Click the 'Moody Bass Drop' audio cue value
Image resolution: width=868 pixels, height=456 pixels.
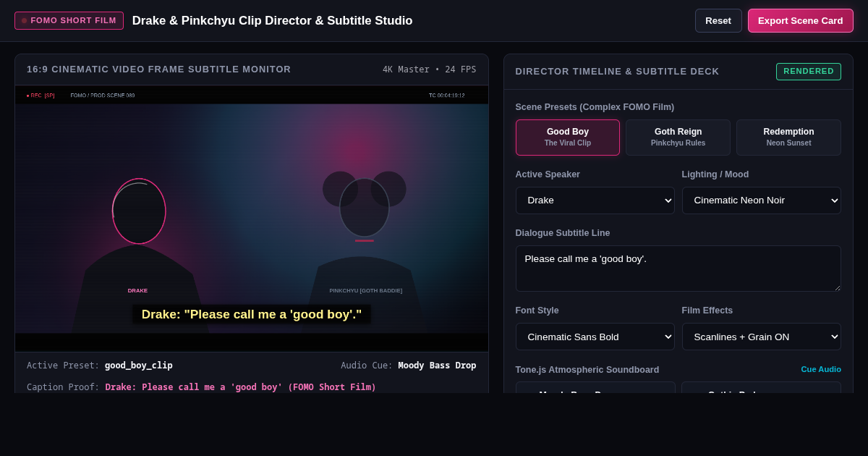pyautogui.click(x=437, y=366)
